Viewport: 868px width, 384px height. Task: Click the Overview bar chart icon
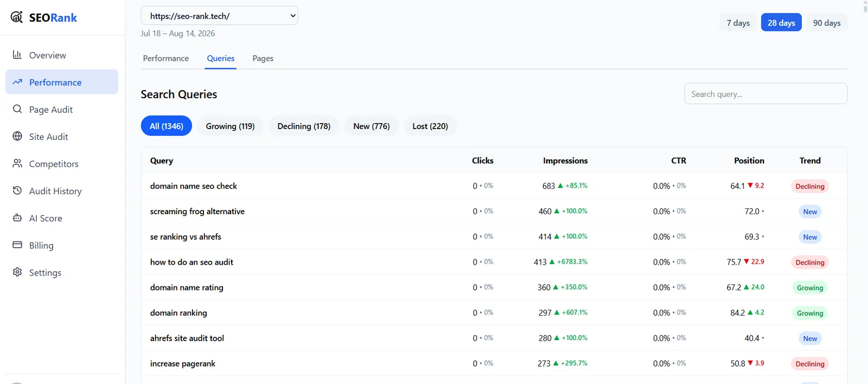point(17,55)
